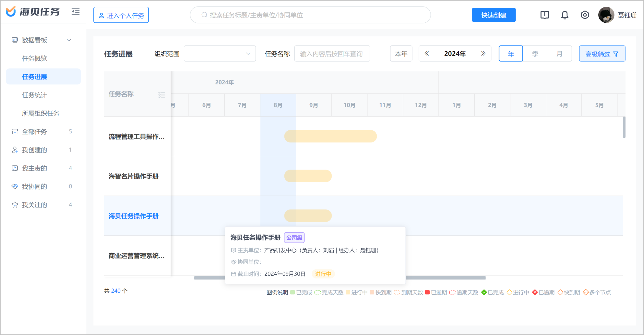Image resolution: width=644 pixels, height=335 pixels.
Task: Go to previous year arrow
Action: (426, 54)
